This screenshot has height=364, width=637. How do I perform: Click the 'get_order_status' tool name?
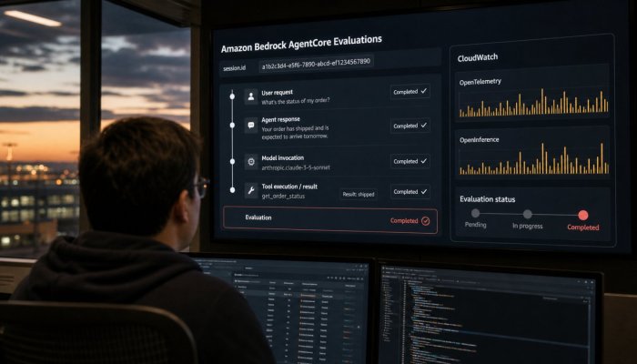pyautogui.click(x=283, y=196)
